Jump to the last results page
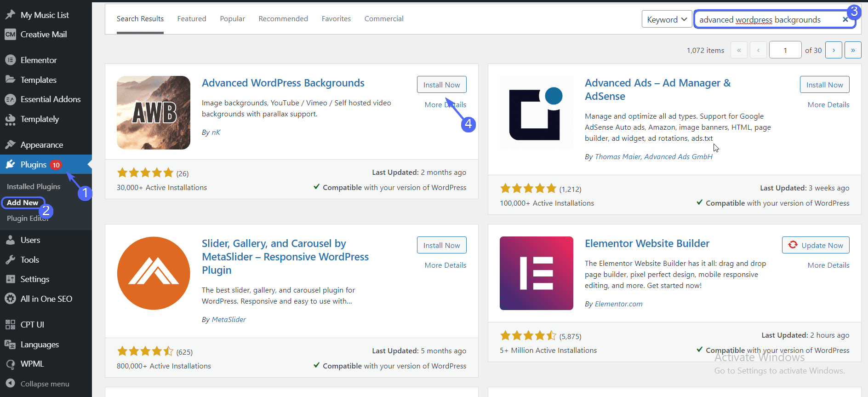The image size is (868, 397). (x=853, y=50)
